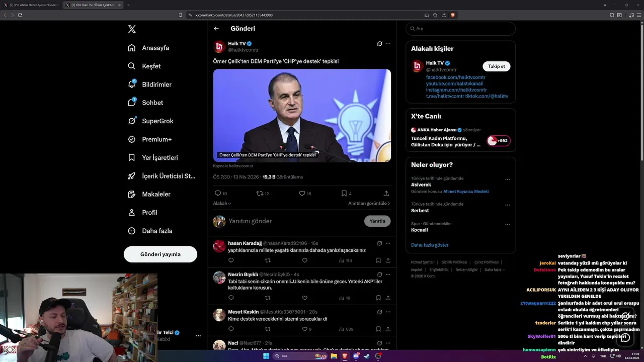The image size is (644, 362).
Task: Open Mesut Keskin profile name
Action: [243, 312]
